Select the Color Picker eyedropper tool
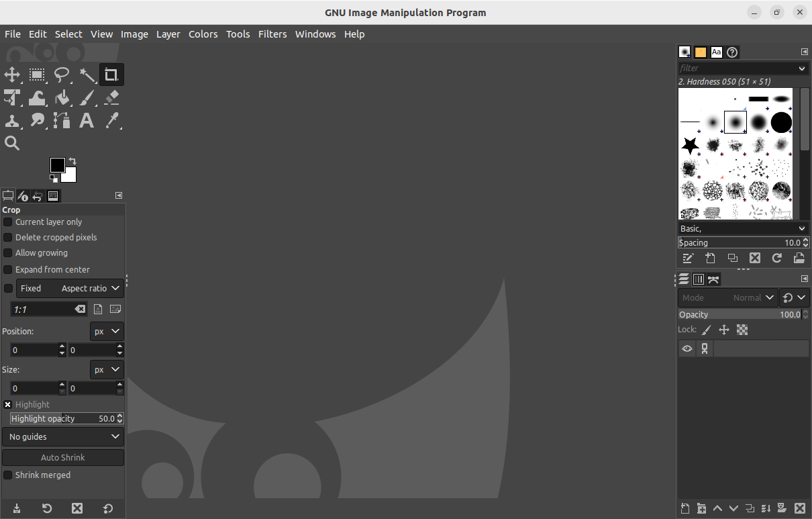The width and height of the screenshot is (812, 519). coord(111,120)
